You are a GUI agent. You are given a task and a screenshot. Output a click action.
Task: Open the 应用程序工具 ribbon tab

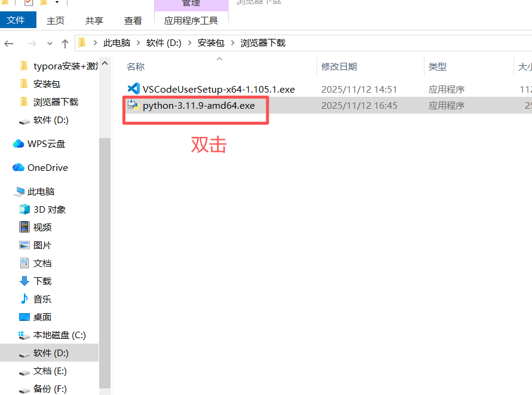(x=191, y=21)
